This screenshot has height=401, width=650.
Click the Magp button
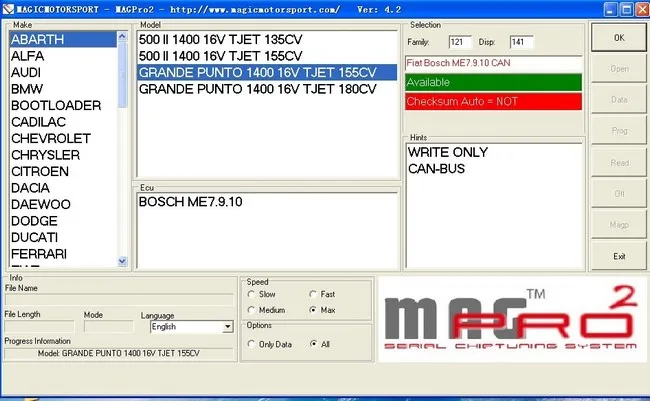619,225
